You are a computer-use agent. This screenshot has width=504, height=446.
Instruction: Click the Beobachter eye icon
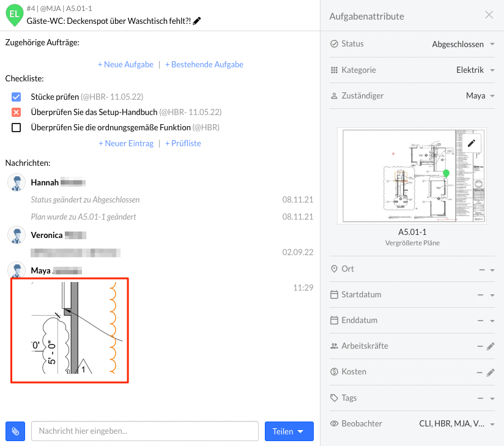[335, 423]
